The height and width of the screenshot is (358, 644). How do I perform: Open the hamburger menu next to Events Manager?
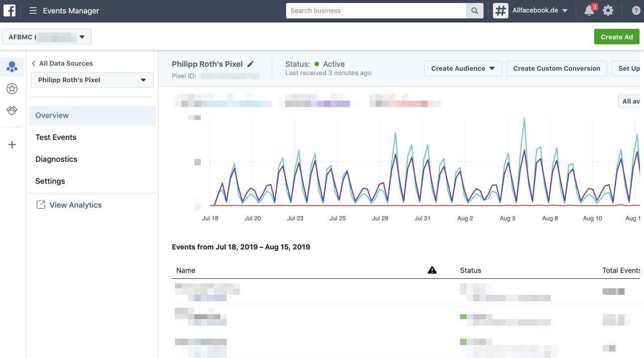(x=33, y=10)
